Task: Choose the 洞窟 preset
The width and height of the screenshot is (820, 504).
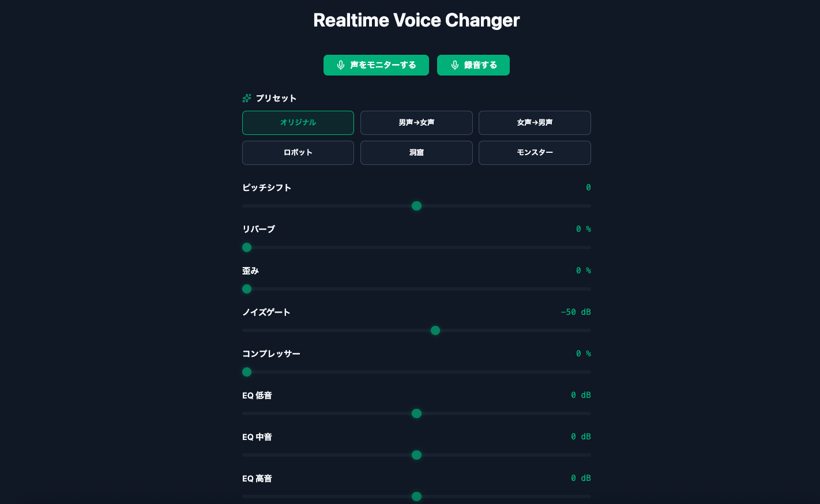Action: (x=416, y=153)
